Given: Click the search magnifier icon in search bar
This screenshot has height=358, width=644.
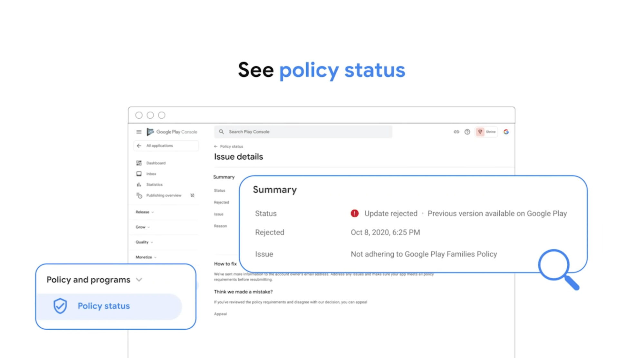Looking at the screenshot, I should [x=221, y=132].
